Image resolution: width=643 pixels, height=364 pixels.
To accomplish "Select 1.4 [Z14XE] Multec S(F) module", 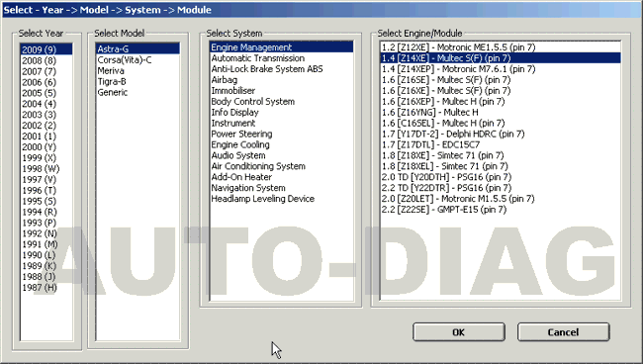I will (501, 57).
